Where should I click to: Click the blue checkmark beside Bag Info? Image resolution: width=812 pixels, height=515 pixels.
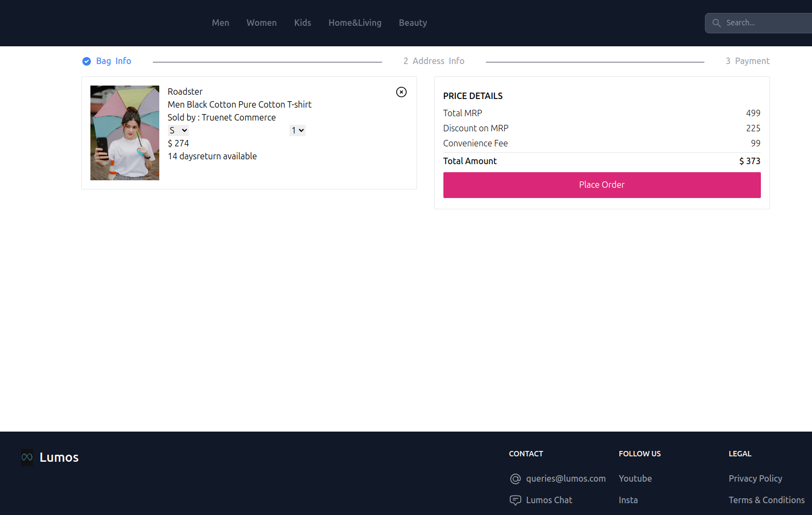pos(87,61)
